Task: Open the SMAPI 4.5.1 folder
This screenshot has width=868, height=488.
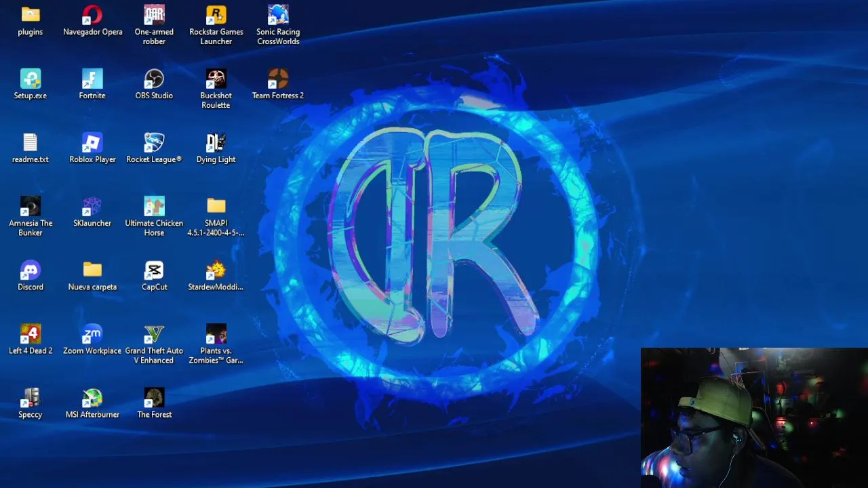Action: [216, 206]
